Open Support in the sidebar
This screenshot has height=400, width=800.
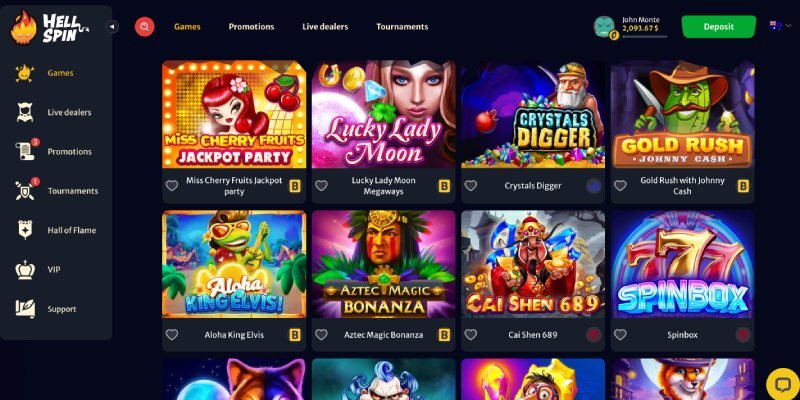pyautogui.click(x=62, y=309)
